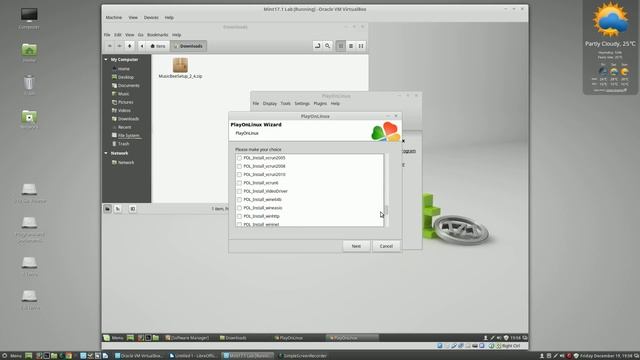Check POL_Install_wineasio checkbox
This screenshot has width=640, height=360.
click(x=240, y=208)
